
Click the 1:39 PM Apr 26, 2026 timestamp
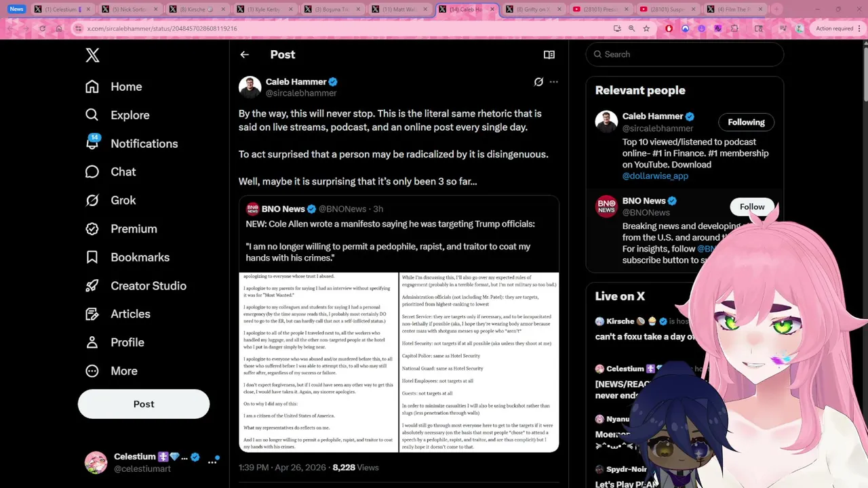pos(281,468)
